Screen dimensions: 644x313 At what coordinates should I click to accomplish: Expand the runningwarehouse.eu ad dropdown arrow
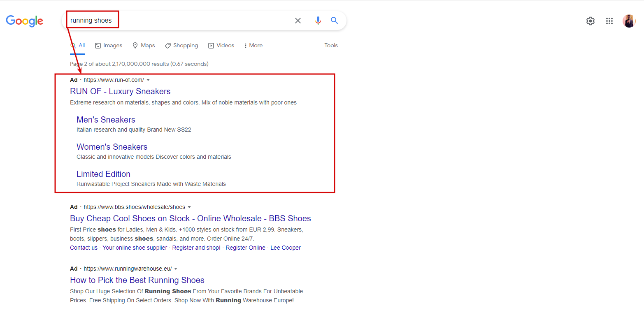[176, 269]
